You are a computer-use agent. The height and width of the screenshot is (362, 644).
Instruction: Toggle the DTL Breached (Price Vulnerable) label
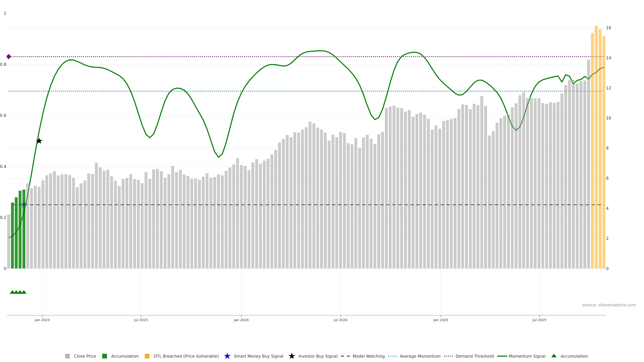tap(186, 356)
